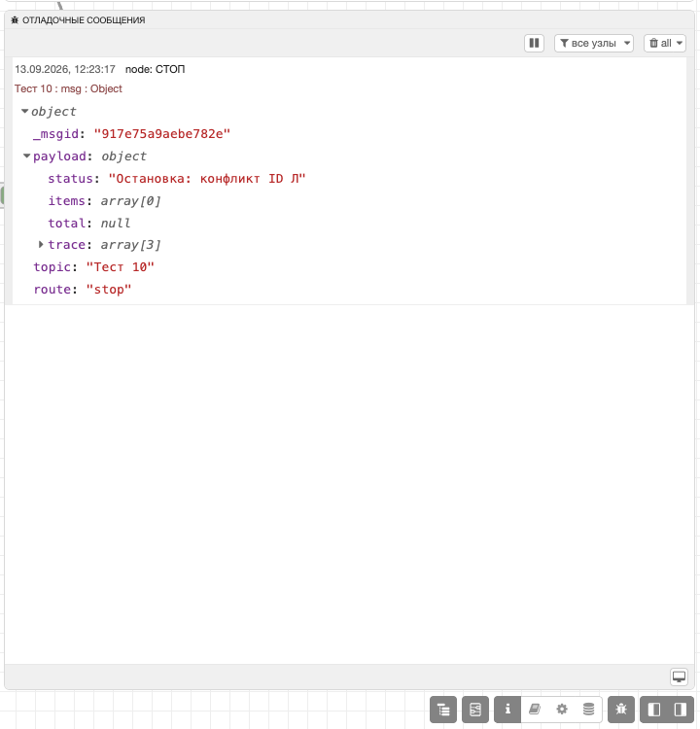Open the debug bug icon tab
Screen dimensions: 700x729
(x=621, y=710)
